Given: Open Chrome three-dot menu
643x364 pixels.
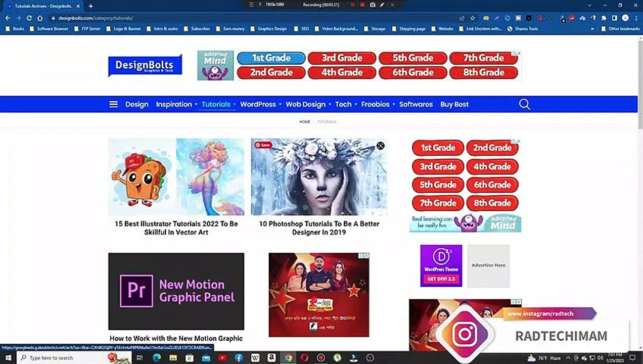Looking at the screenshot, I should click(x=635, y=18).
